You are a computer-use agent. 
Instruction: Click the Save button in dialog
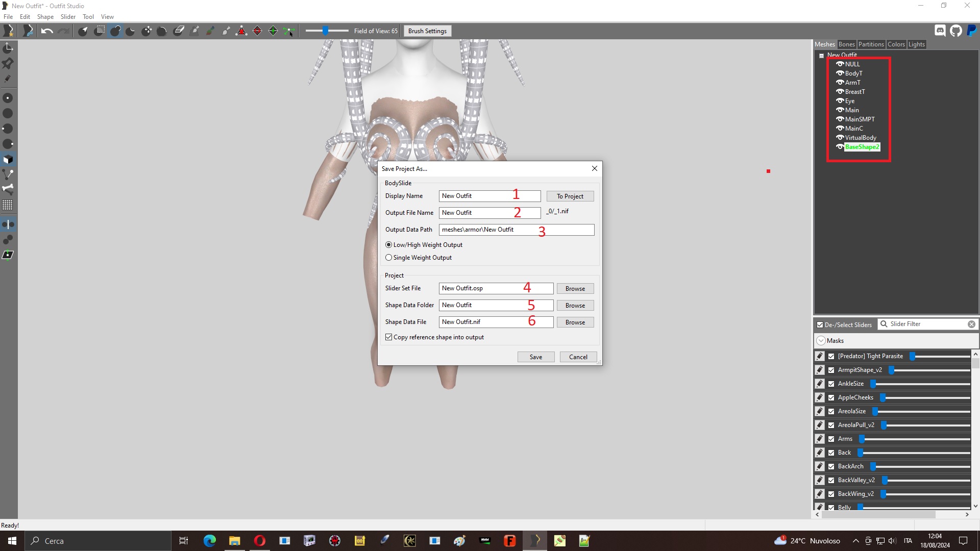536,357
